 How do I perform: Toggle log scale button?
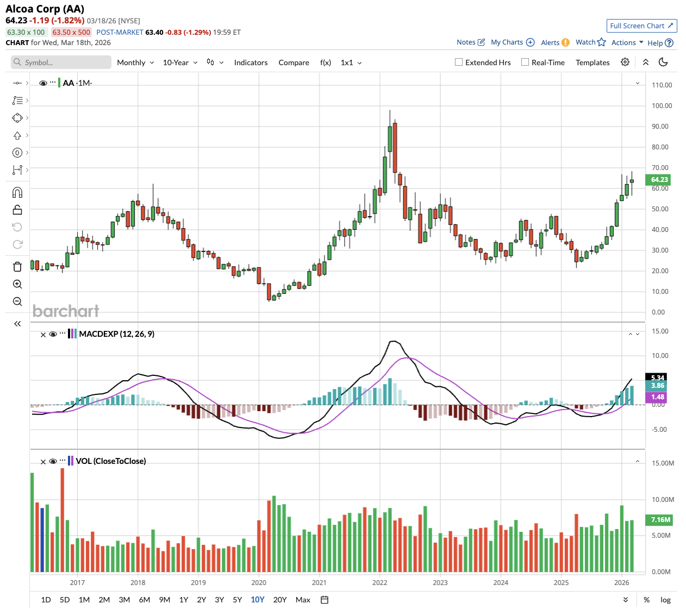click(665, 600)
